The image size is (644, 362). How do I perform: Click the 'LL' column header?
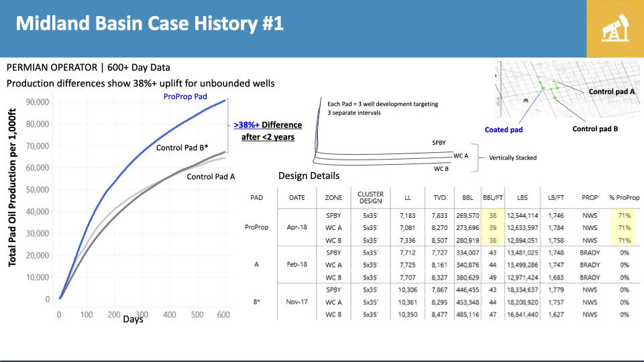[407, 197]
